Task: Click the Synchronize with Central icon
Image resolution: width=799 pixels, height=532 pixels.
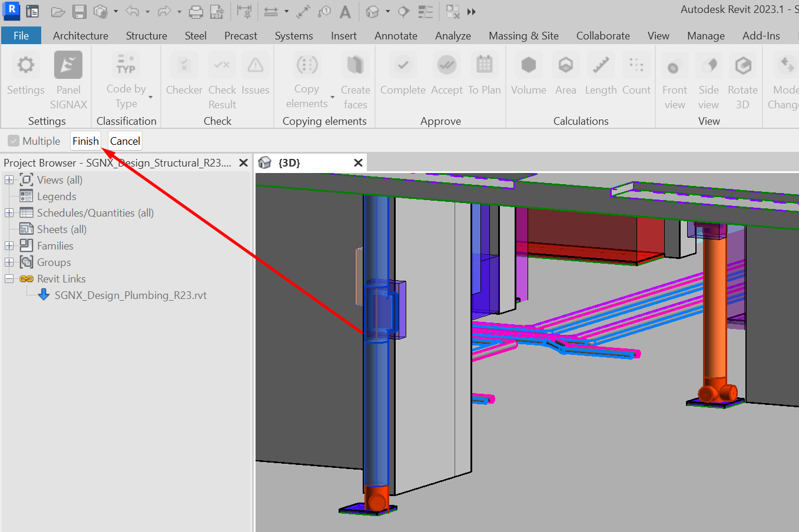Action: [x=101, y=12]
